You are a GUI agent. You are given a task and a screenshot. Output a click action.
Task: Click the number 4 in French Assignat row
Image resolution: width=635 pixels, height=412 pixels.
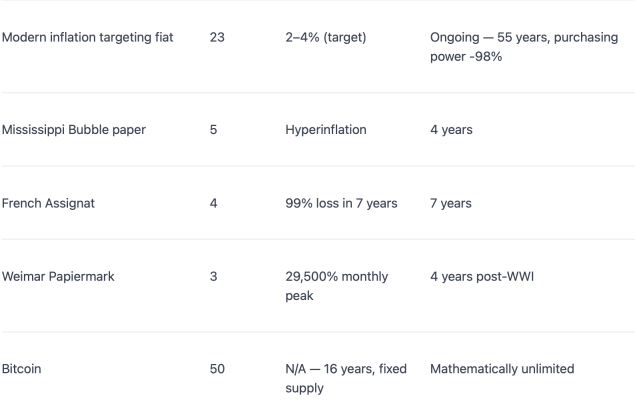pyautogui.click(x=213, y=203)
